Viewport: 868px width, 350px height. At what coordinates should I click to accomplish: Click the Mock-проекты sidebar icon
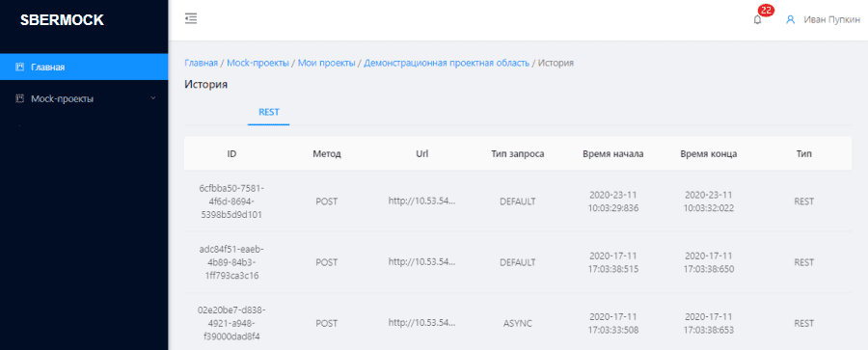pos(20,98)
